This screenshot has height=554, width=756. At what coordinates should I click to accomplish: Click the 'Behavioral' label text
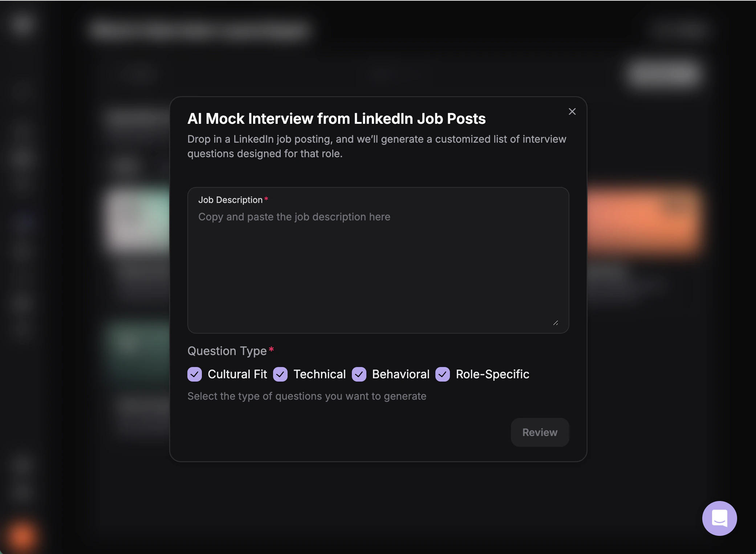click(x=401, y=374)
